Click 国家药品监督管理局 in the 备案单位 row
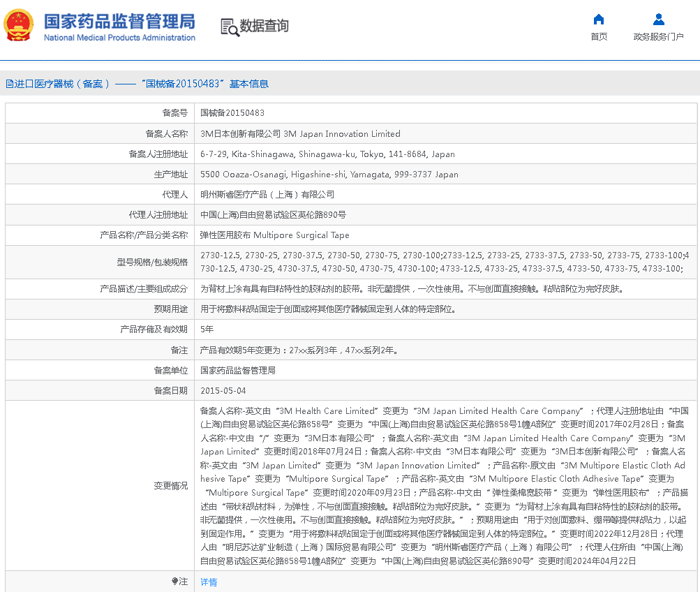This screenshot has height=592, width=700. pos(237,371)
